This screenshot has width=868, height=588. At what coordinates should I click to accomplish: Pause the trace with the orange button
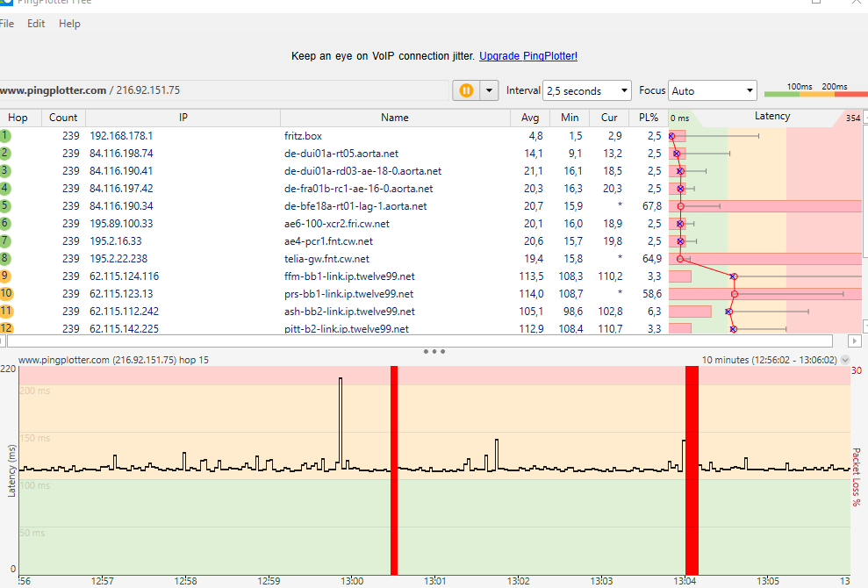pos(466,90)
